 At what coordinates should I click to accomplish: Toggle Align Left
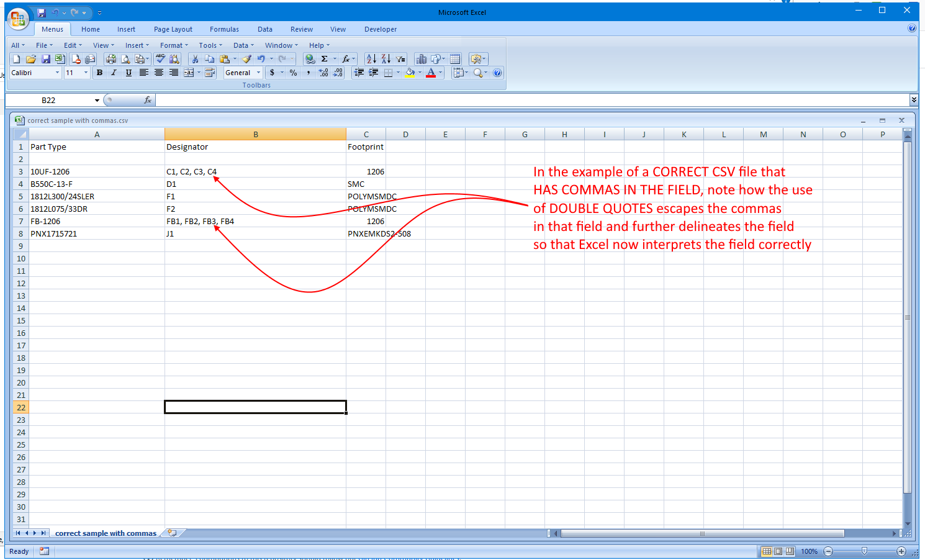tap(143, 73)
